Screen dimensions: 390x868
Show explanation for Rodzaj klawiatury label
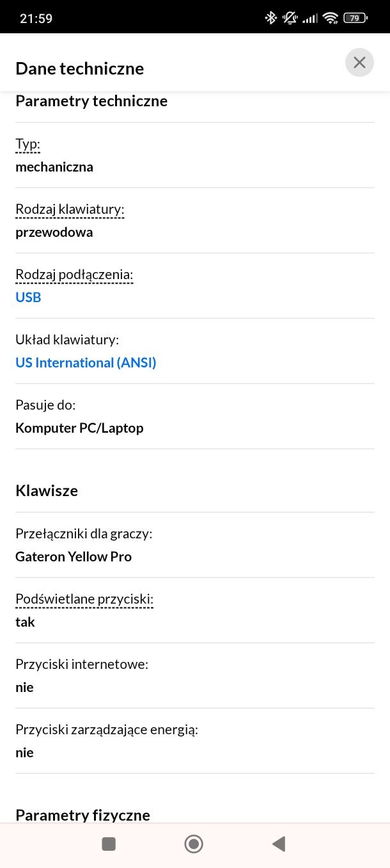pyautogui.click(x=70, y=210)
